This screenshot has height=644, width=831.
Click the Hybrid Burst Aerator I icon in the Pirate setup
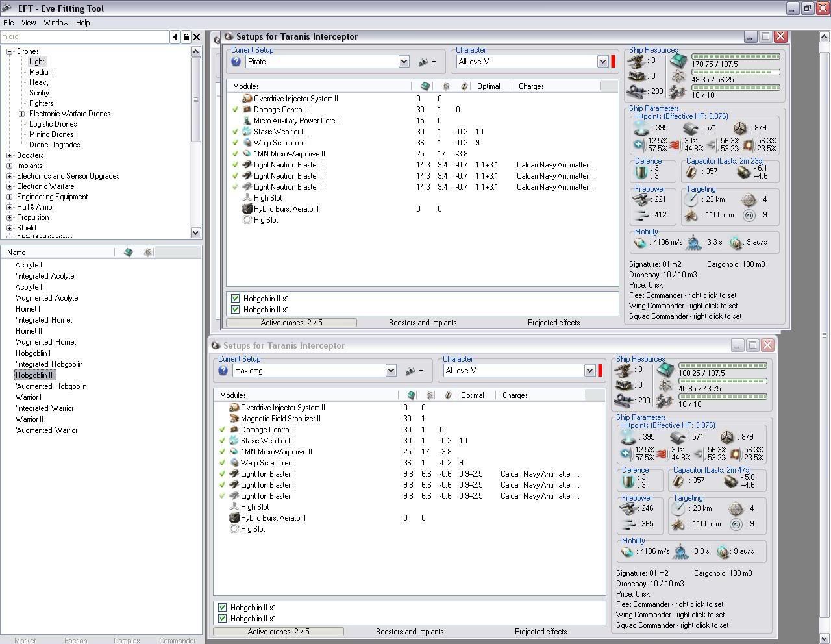click(247, 209)
